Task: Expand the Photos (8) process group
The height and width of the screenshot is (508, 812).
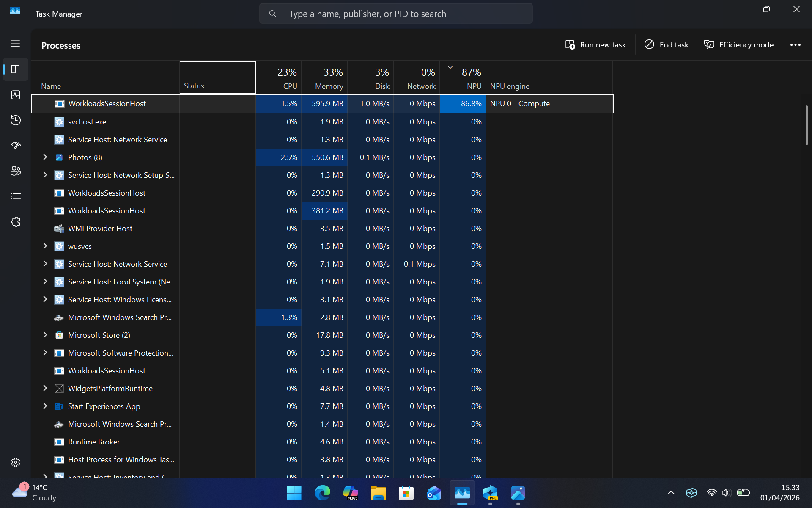Action: (45, 157)
